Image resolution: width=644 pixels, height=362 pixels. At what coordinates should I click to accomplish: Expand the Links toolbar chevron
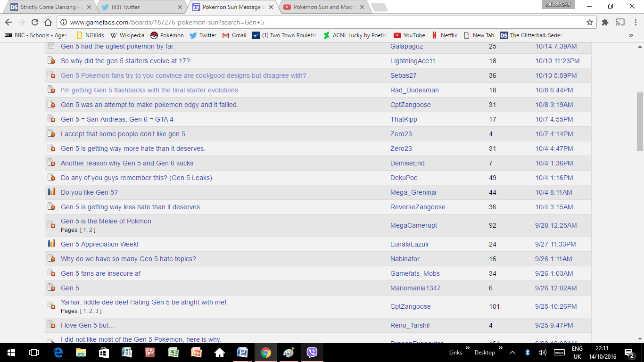tap(468, 348)
